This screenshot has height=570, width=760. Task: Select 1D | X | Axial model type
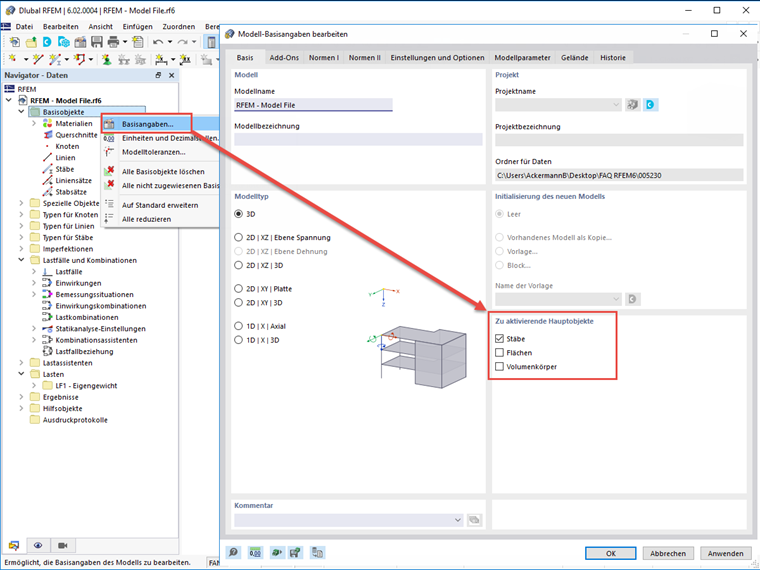coord(238,326)
